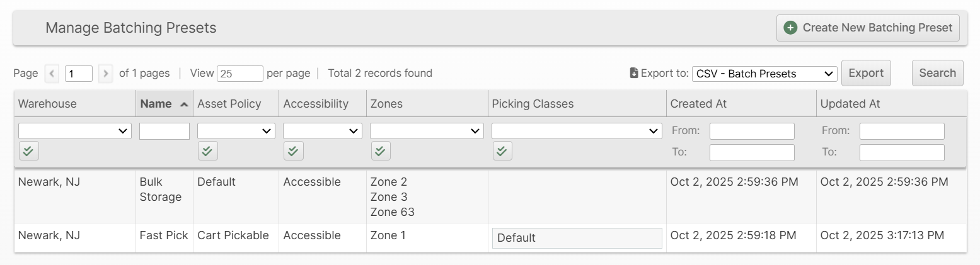Viewport: 980px width, 265px height.
Task: Toggle select-all checkmark under Zones filter
Action: click(x=380, y=151)
